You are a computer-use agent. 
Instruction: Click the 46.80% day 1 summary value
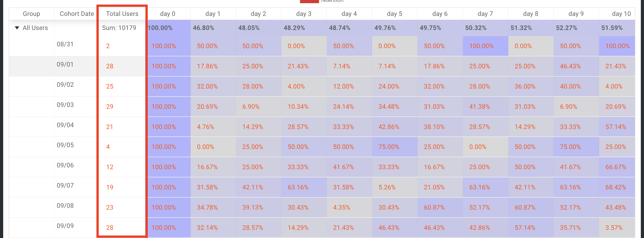pyautogui.click(x=203, y=28)
